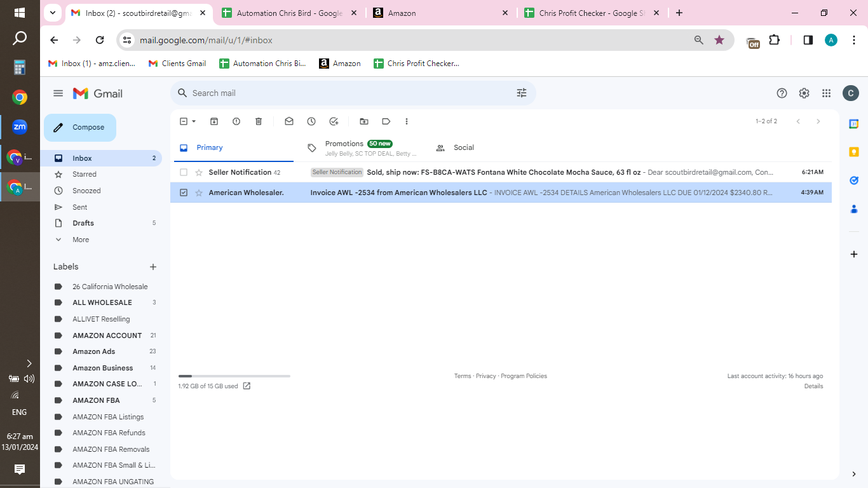868x488 pixels.
Task: Open Google Keep side panel icon
Action: tap(854, 152)
